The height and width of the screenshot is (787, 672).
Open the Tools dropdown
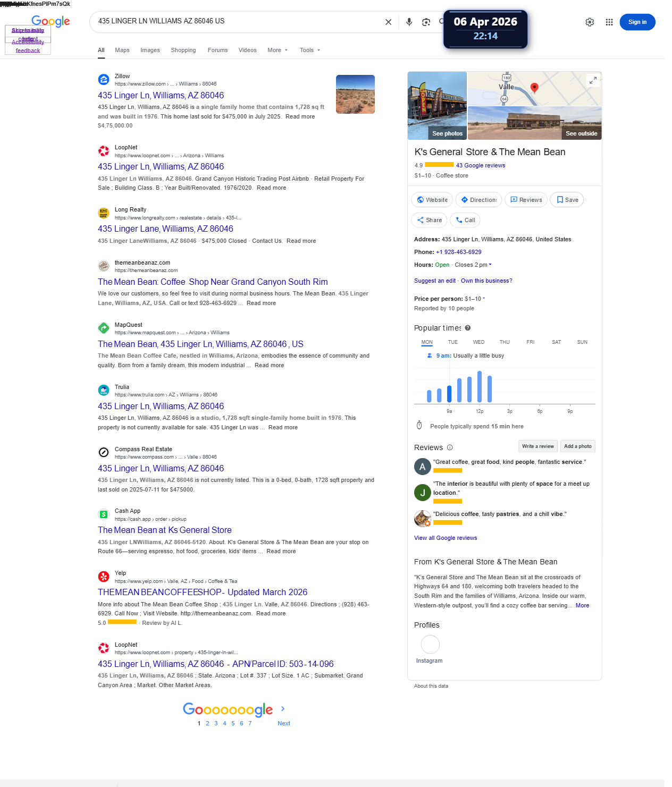(310, 50)
